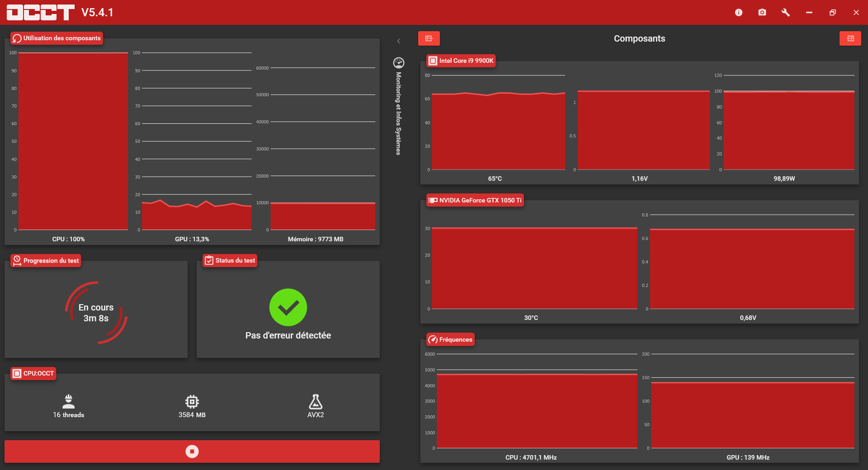Click the 'Pas d'erreur détectée' status text
Viewport: 868px width, 470px height.
pos(288,335)
